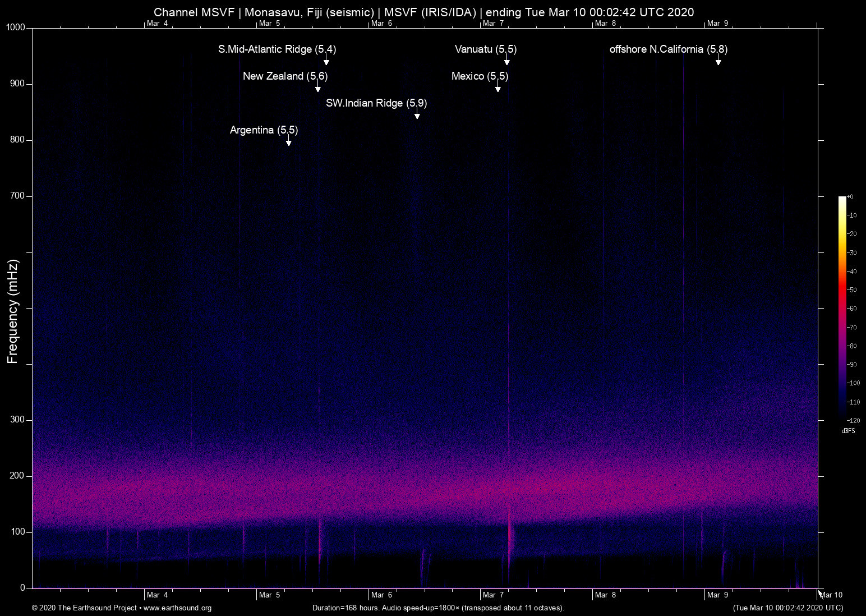Click Mar 10 on the bottom time axis
The width and height of the screenshot is (866, 616).
click(831, 595)
